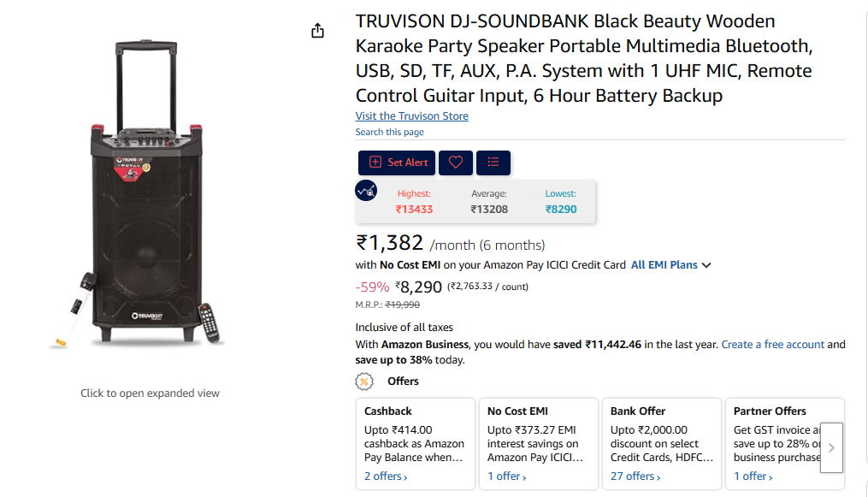This screenshot has height=497, width=868.
Task: Click the Lowest price ₹8290 value
Action: pyautogui.click(x=561, y=209)
